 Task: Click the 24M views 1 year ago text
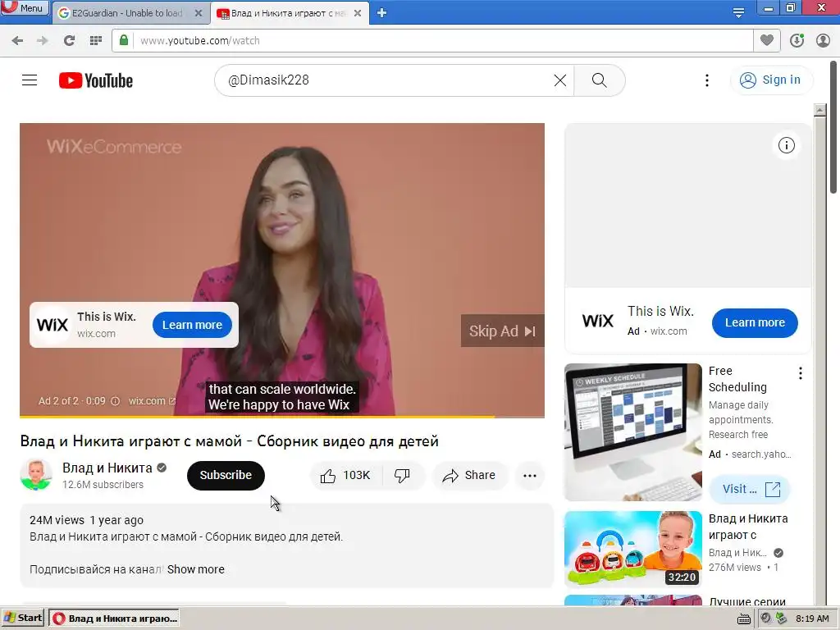tap(86, 520)
